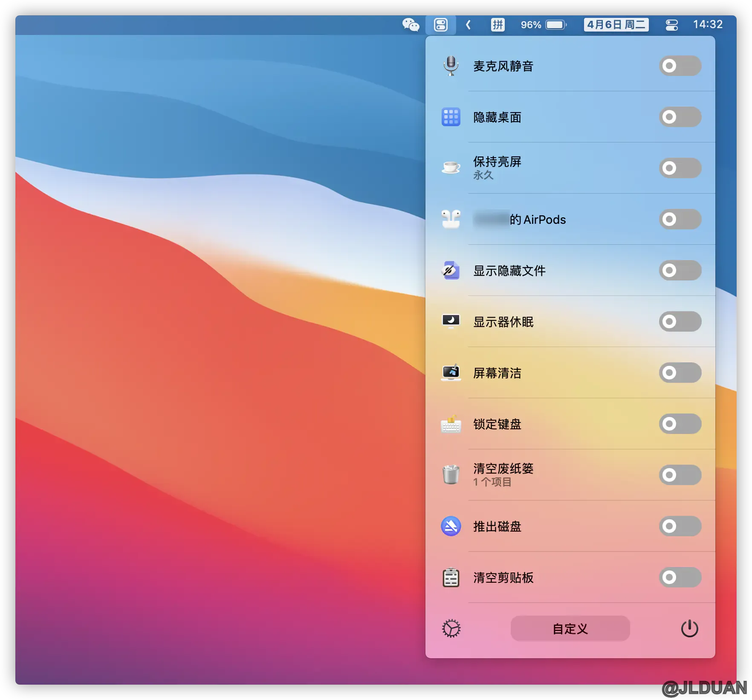Click the coffee cup Keep Awake icon
This screenshot has height=700, width=752.
tap(451, 168)
